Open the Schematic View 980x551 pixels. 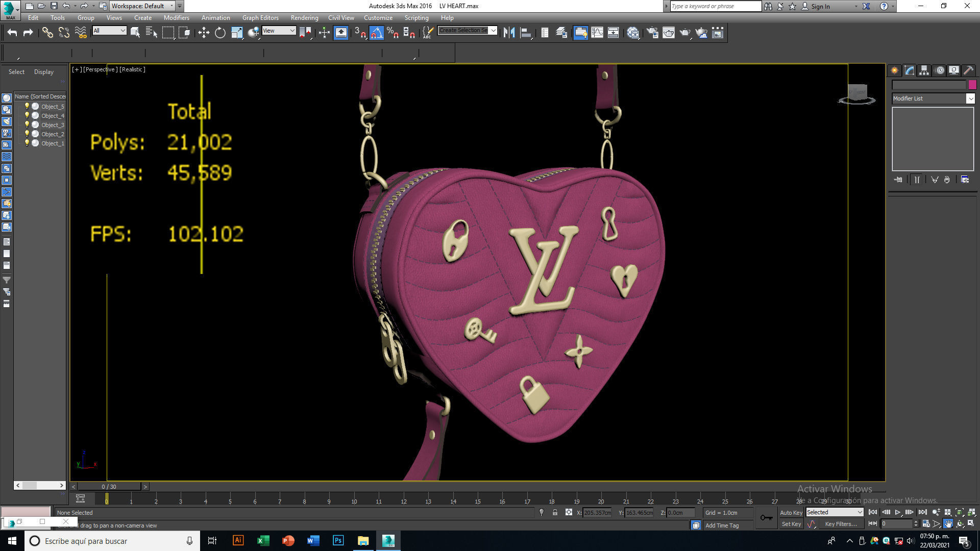pyautogui.click(x=614, y=33)
